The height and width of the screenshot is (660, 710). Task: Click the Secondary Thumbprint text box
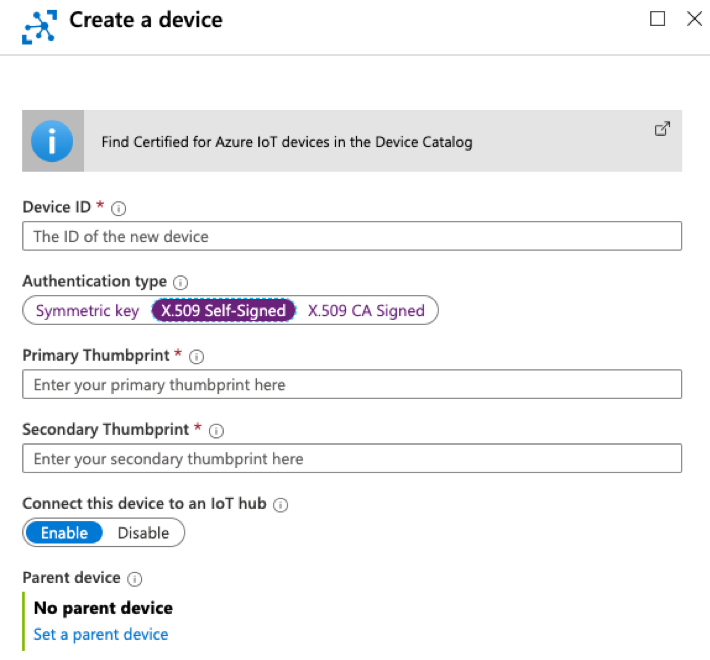(x=352, y=459)
